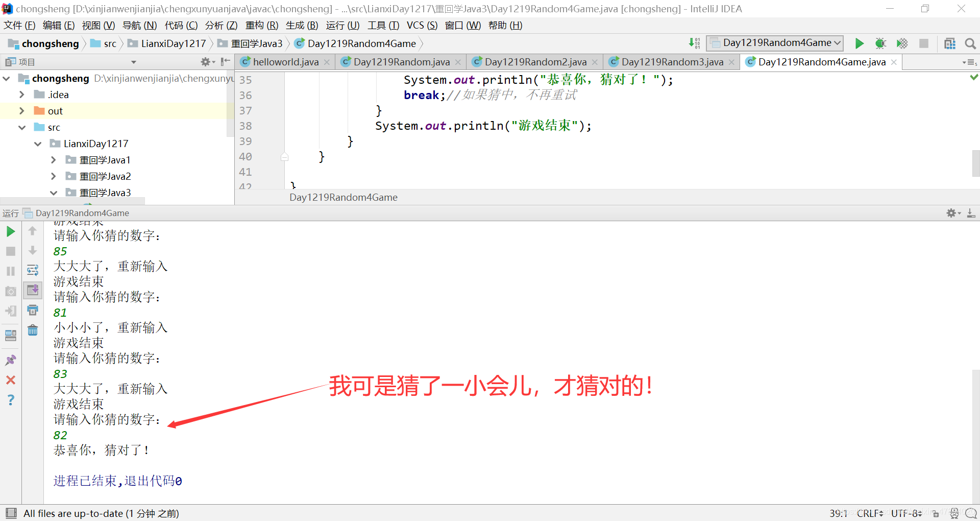
Task: Change CRLF line separator
Action: [x=870, y=513]
